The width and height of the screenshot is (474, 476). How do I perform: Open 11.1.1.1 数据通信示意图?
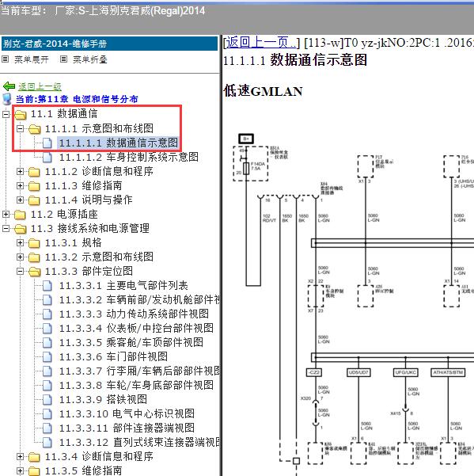pyautogui.click(x=119, y=143)
